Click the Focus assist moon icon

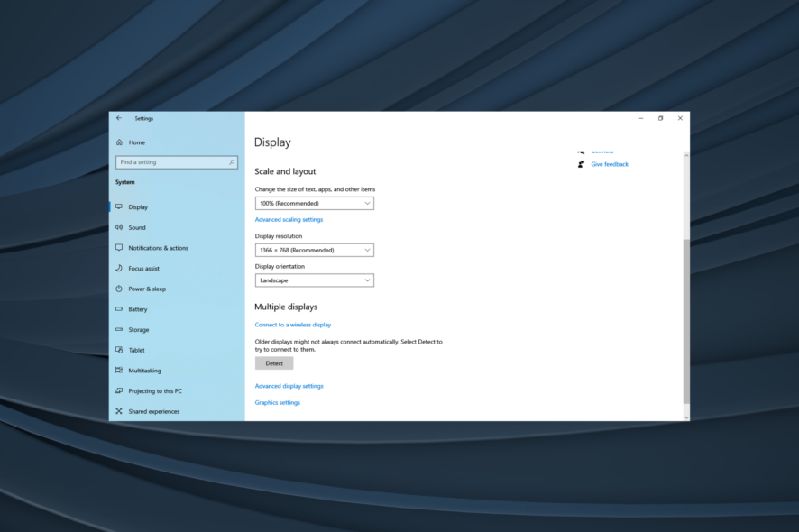[119, 269]
